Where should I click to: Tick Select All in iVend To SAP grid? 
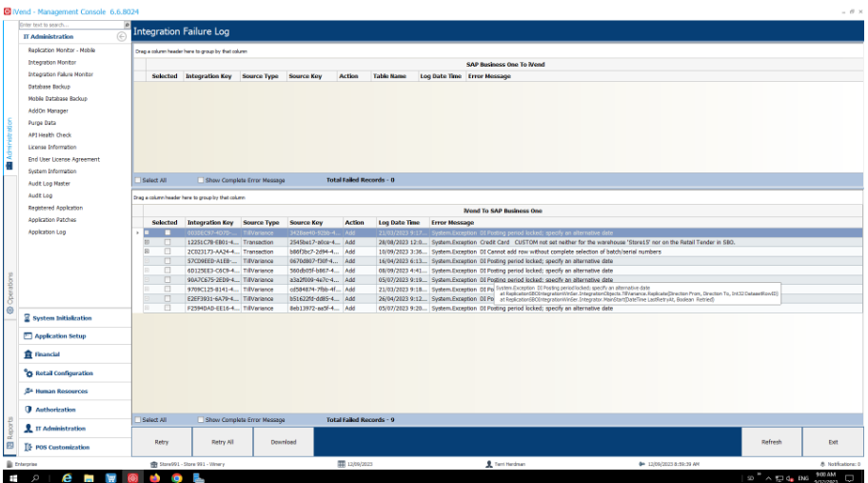coord(138,420)
